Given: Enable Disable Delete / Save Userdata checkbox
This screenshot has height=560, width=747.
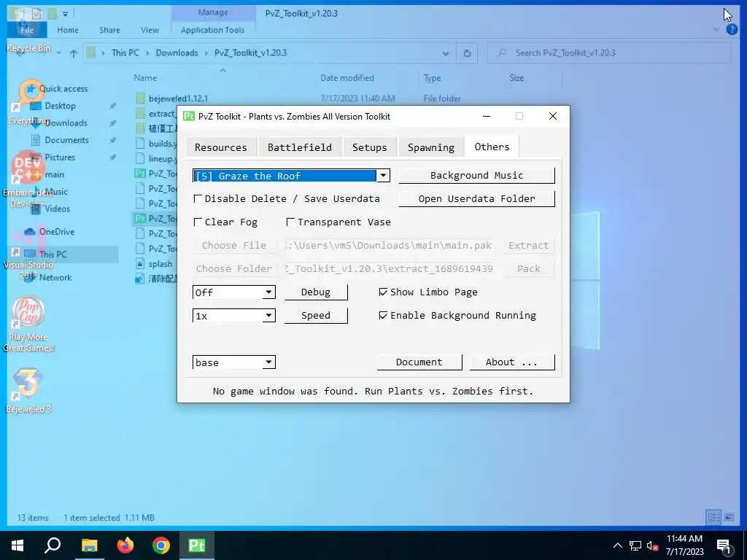Looking at the screenshot, I should pyautogui.click(x=198, y=198).
